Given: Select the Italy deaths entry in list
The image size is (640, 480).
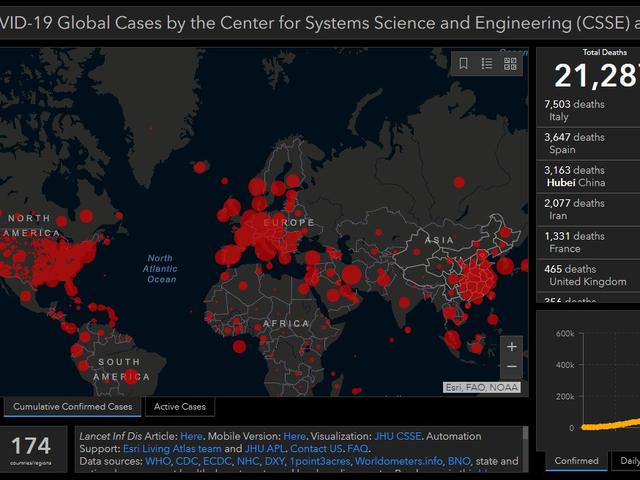Looking at the screenshot, I should coord(585,110).
